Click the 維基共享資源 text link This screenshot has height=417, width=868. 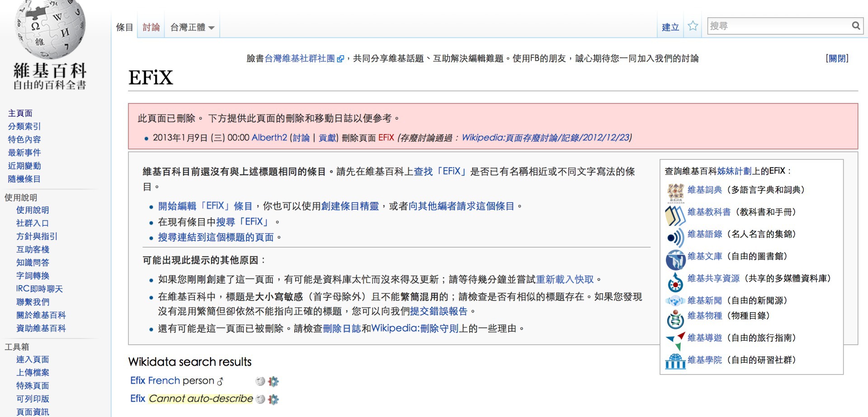(x=713, y=278)
